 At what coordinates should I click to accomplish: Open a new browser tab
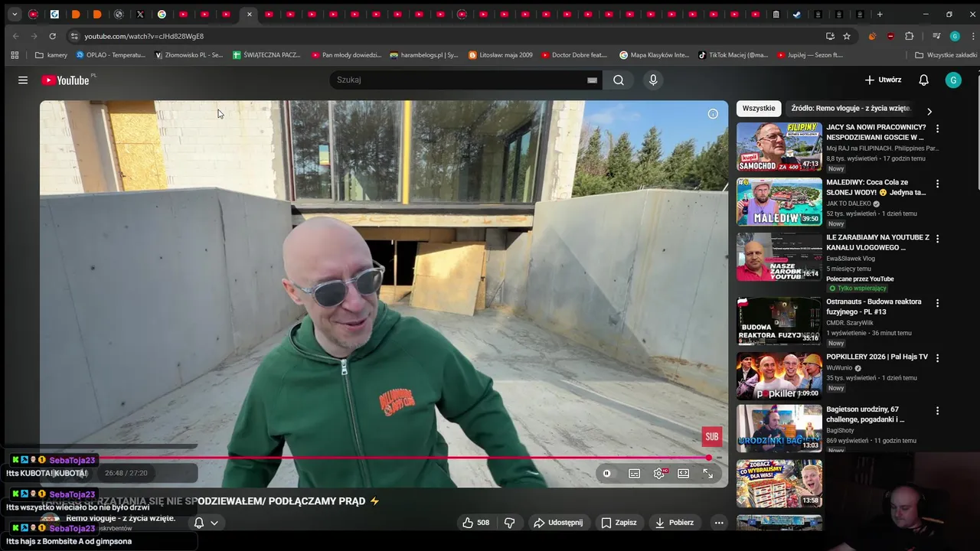pyautogui.click(x=880, y=14)
